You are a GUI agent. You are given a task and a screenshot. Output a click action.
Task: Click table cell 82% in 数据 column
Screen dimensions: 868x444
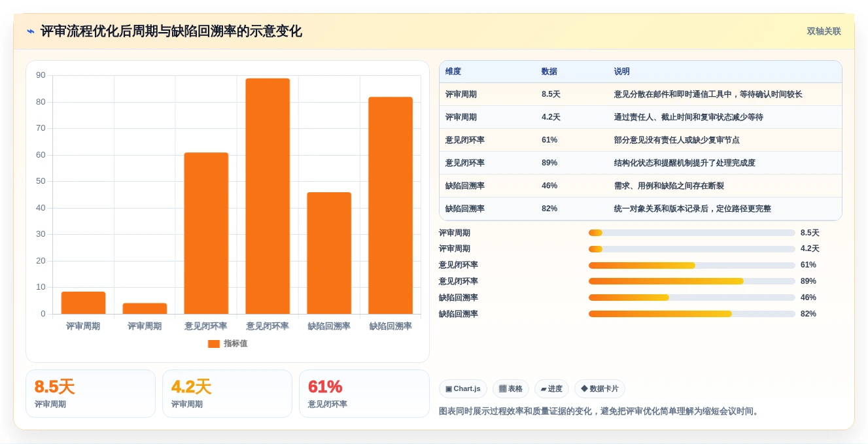pyautogui.click(x=549, y=209)
